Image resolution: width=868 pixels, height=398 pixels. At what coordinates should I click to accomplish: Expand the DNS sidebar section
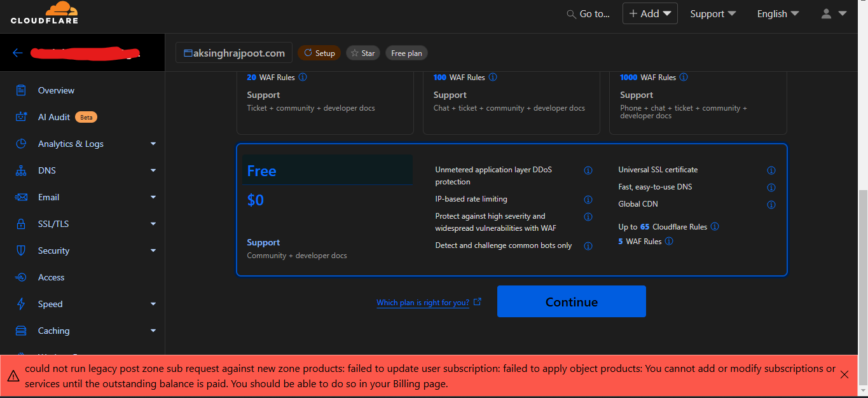coord(153,170)
